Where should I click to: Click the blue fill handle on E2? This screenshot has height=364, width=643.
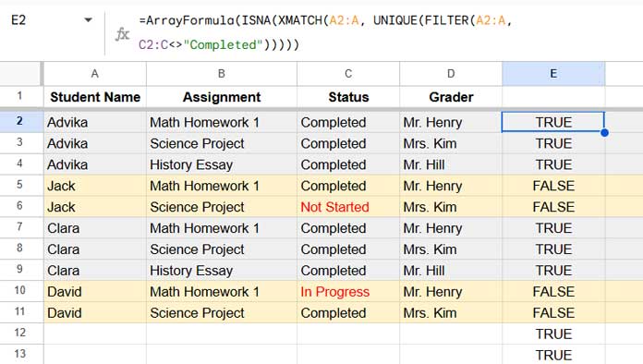[x=604, y=133]
